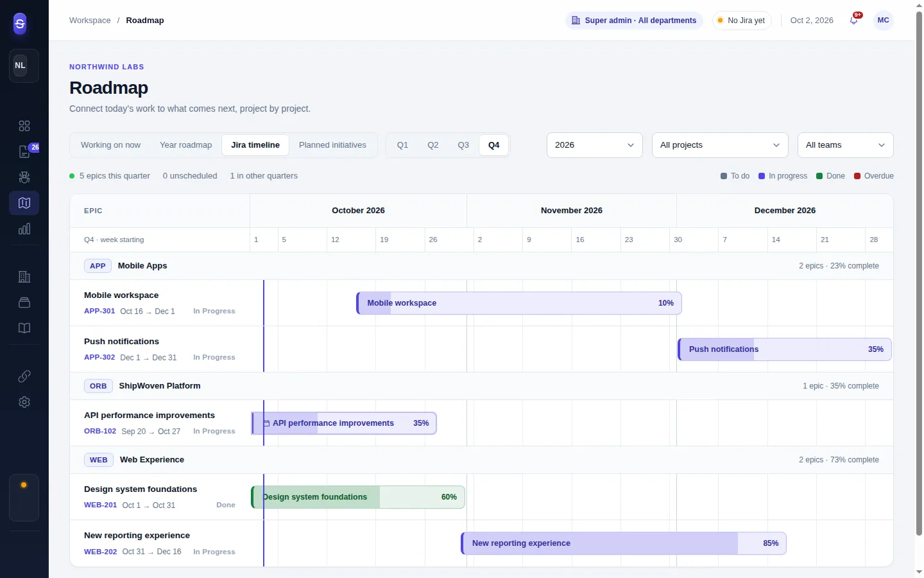Open the All teams dropdown
Viewport: 924px width, 578px height.
click(845, 145)
